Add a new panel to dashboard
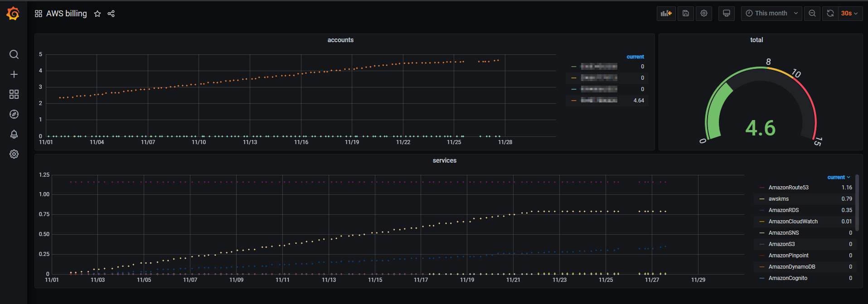Image resolution: width=868 pixels, height=304 pixels. pos(666,13)
